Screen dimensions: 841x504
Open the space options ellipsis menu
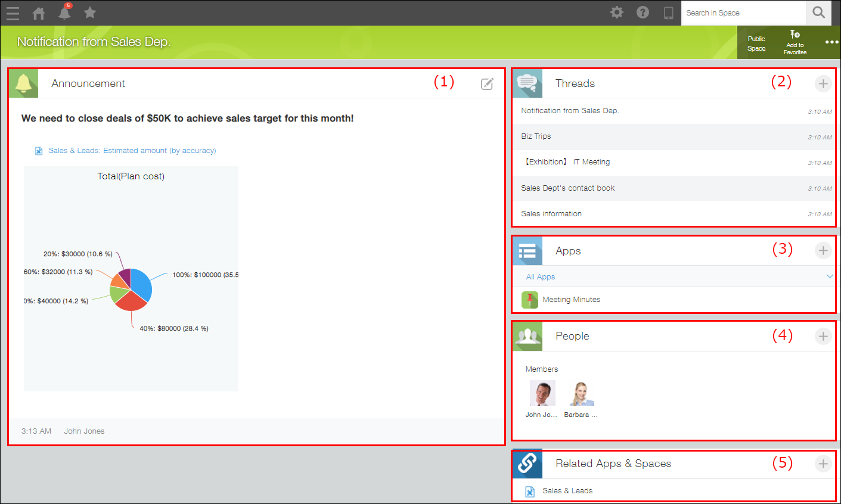[x=831, y=42]
